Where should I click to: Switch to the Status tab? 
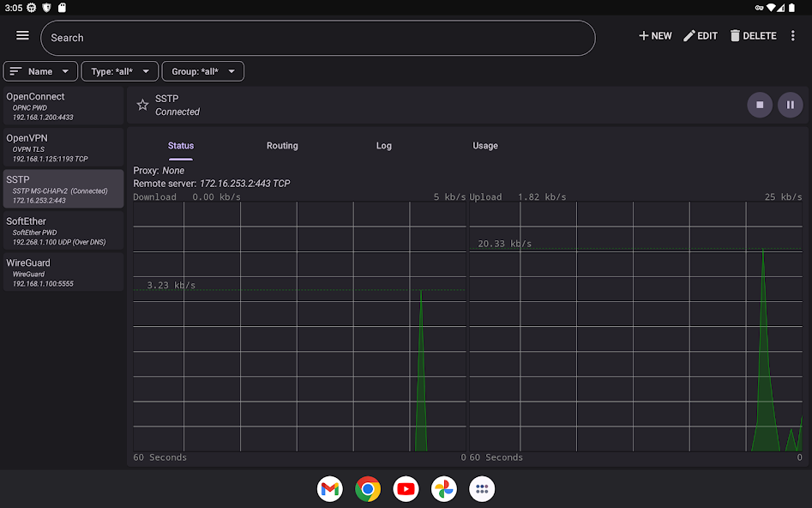(x=181, y=146)
